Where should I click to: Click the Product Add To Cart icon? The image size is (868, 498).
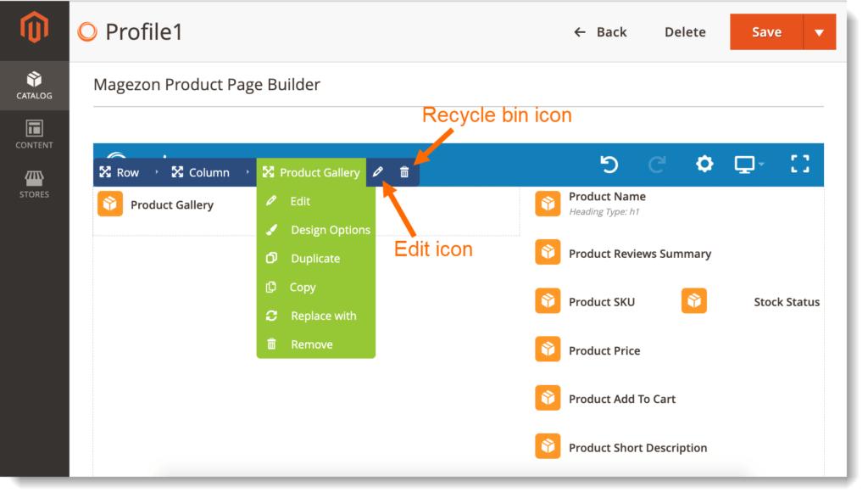coord(548,398)
